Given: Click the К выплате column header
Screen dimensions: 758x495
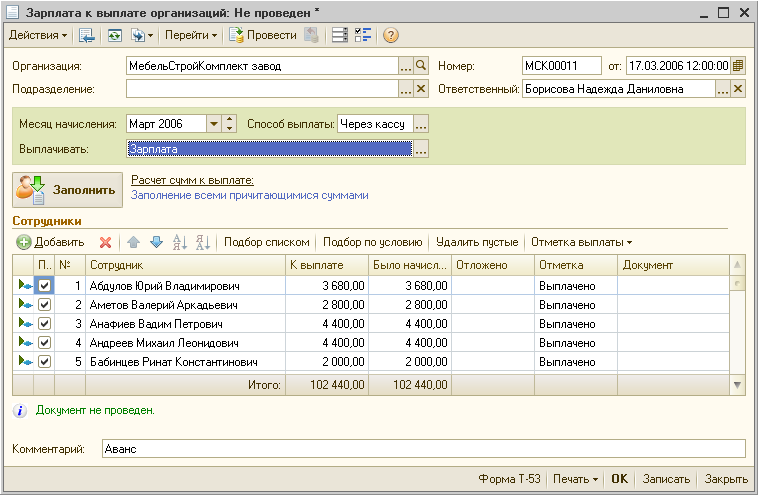Looking at the screenshot, I should tap(327, 265).
